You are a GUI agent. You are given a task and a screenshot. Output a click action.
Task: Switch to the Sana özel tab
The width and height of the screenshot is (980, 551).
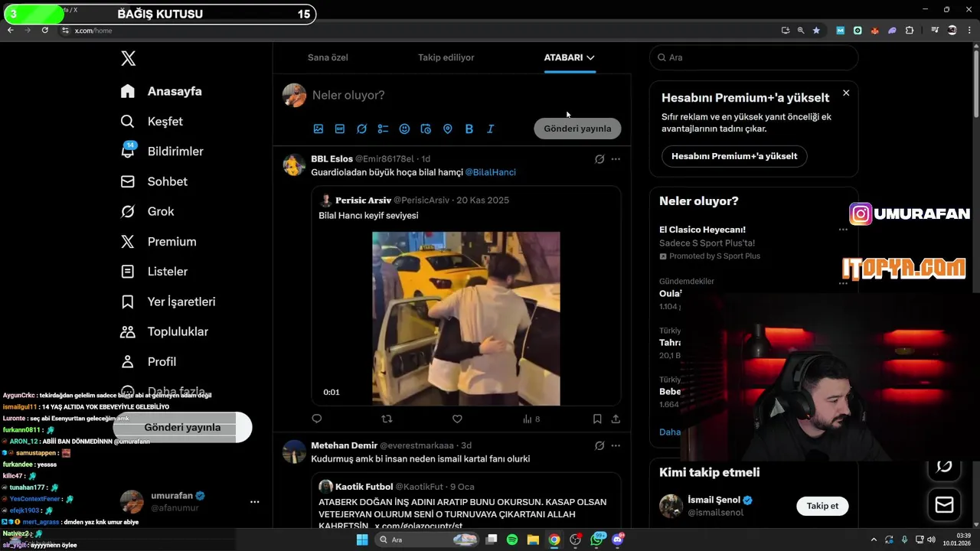[328, 57]
